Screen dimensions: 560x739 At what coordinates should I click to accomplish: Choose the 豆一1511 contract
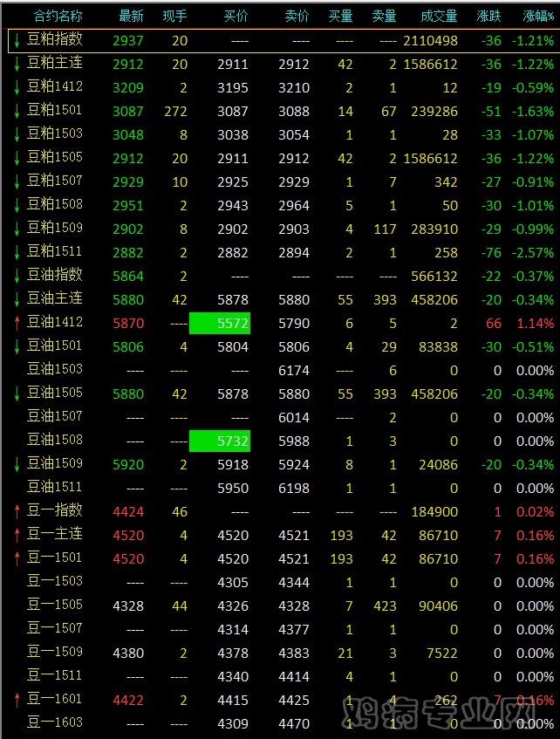tap(55, 676)
